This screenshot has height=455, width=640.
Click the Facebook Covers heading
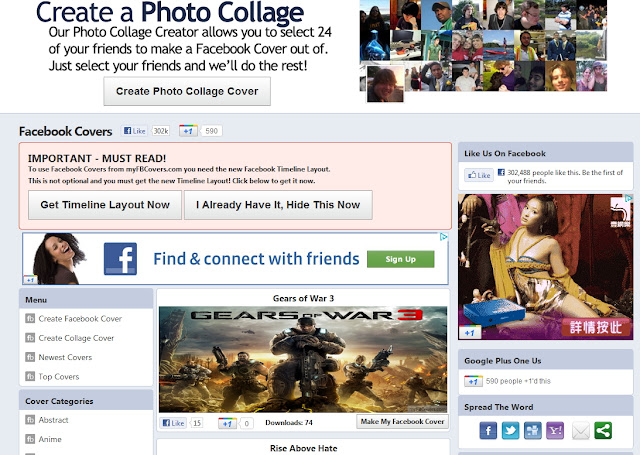[65, 131]
